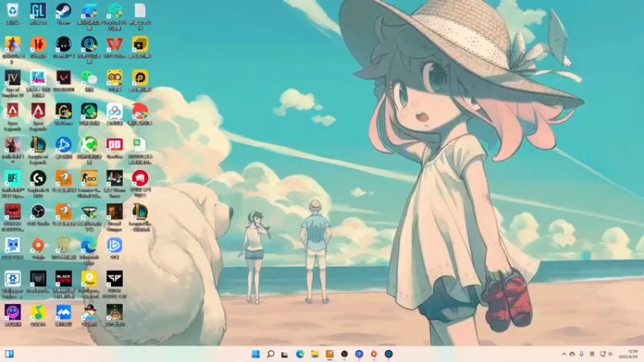Toggle the input language indicator

point(592,354)
